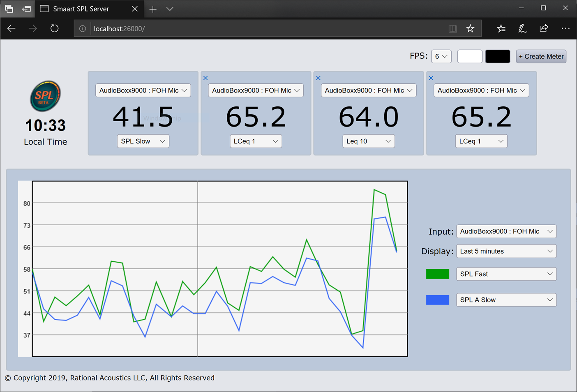Click the share page icon
This screenshot has width=577, height=392.
pos(544,29)
